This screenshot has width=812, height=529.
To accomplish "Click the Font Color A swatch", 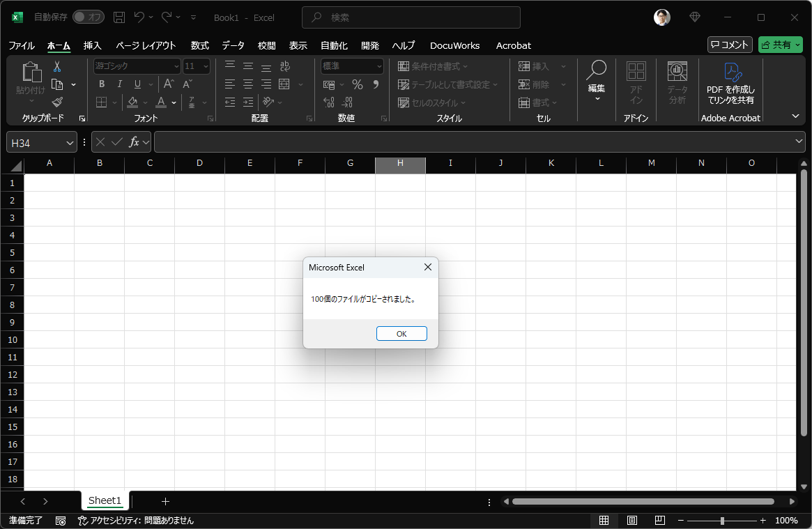I will (x=161, y=102).
